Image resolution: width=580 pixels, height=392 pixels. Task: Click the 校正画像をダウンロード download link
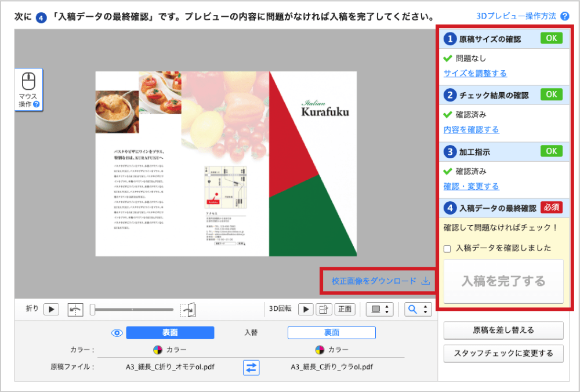[x=380, y=281]
